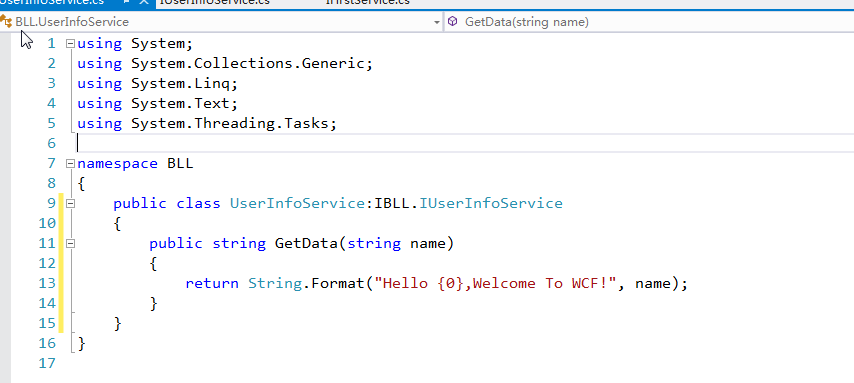
Task: Collapse the UserInfoService class at line 9
Action: (x=70, y=204)
